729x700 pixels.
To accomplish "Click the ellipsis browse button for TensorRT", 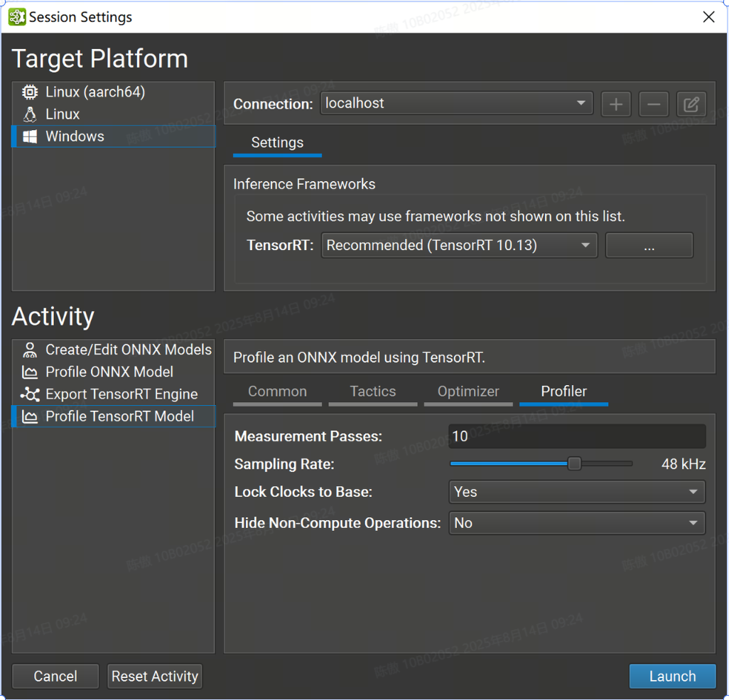I will tap(649, 245).
